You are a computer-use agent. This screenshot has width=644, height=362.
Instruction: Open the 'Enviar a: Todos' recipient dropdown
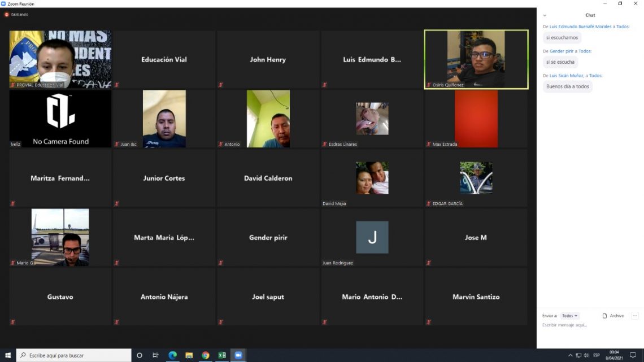pos(569,316)
